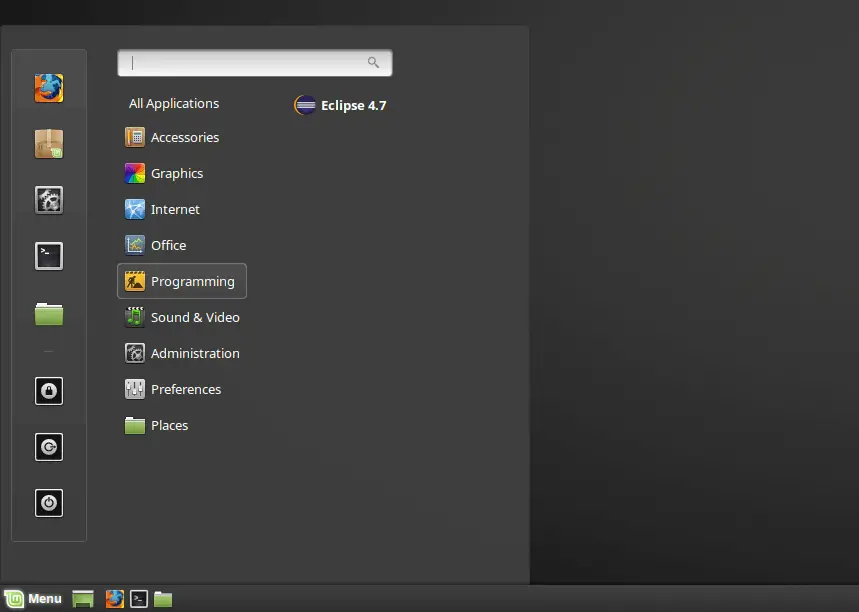
Task: Launch Firefox from the bottom panel
Action: click(x=114, y=599)
